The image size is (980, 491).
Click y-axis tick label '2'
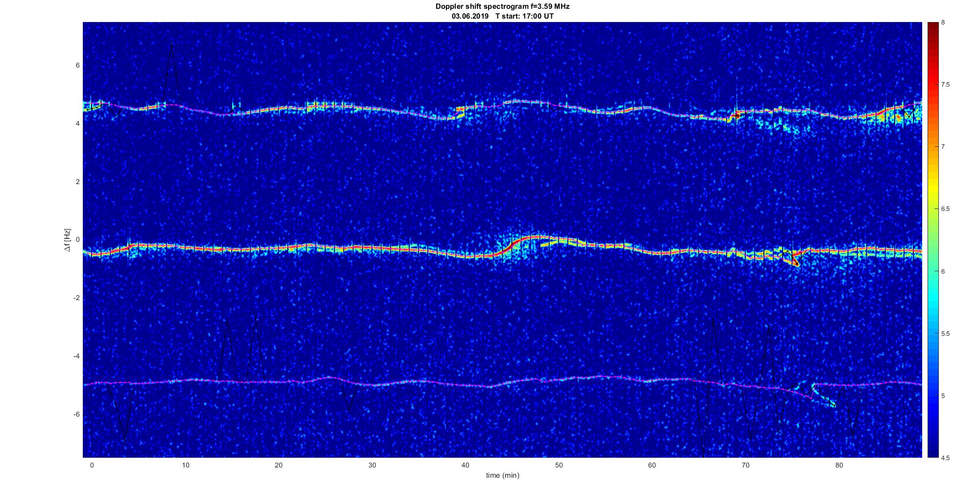coord(77,182)
